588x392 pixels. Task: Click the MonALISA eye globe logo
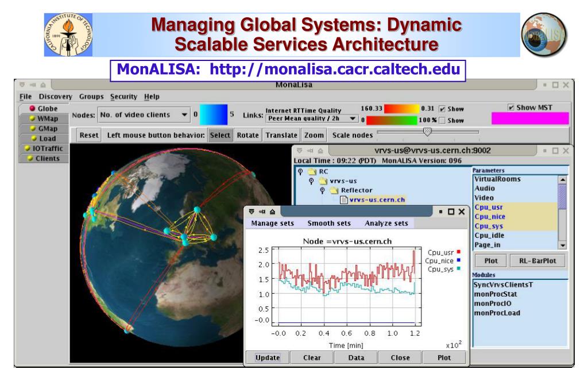coord(544,35)
